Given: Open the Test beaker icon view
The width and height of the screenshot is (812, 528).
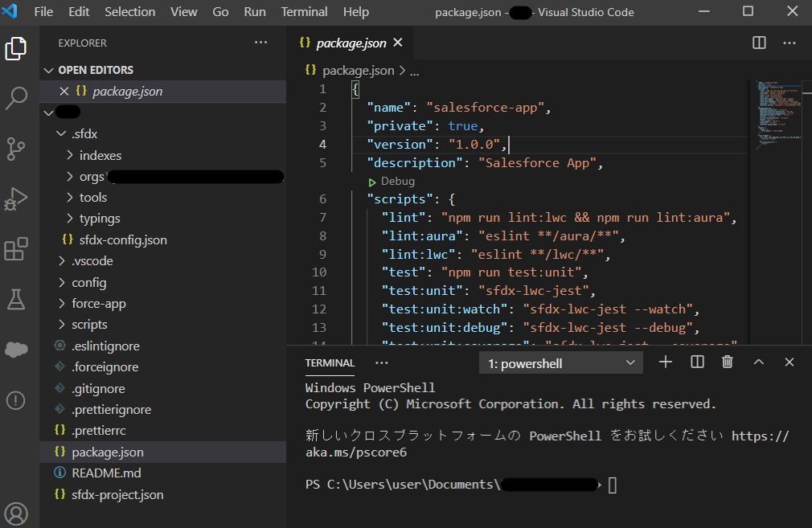Looking at the screenshot, I should tap(15, 300).
